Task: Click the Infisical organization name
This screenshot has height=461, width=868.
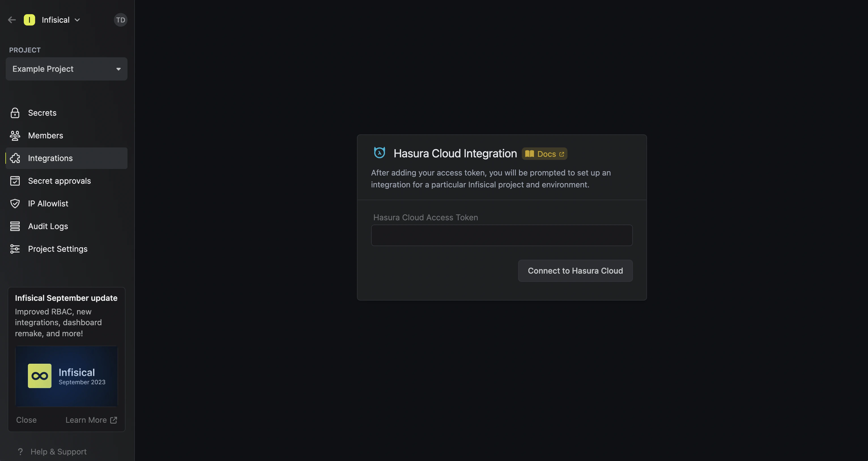Action: pos(56,20)
